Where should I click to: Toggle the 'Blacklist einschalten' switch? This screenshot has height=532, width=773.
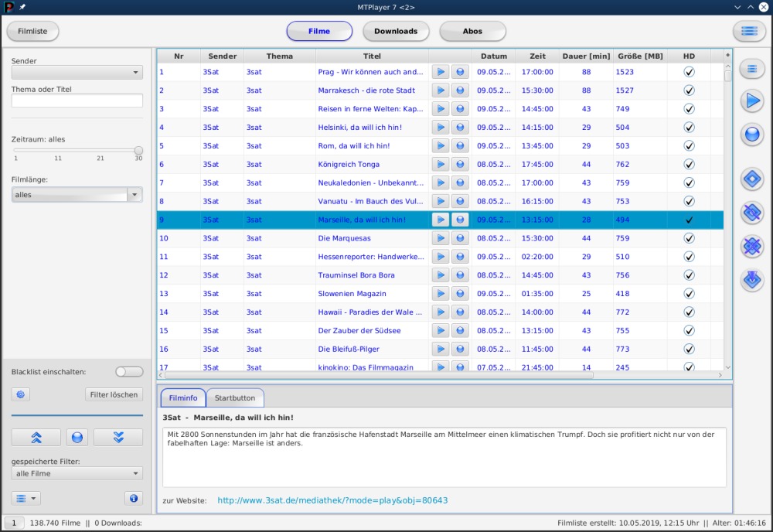point(129,372)
